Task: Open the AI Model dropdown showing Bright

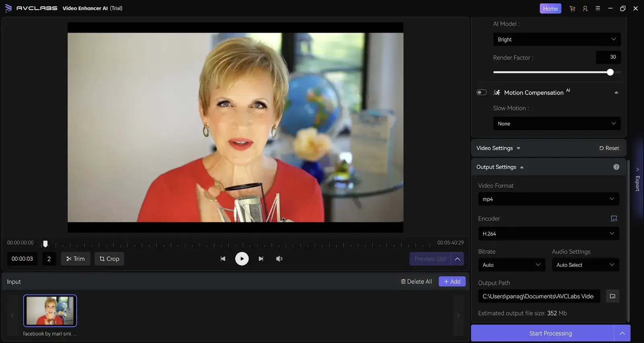Action: (557, 39)
